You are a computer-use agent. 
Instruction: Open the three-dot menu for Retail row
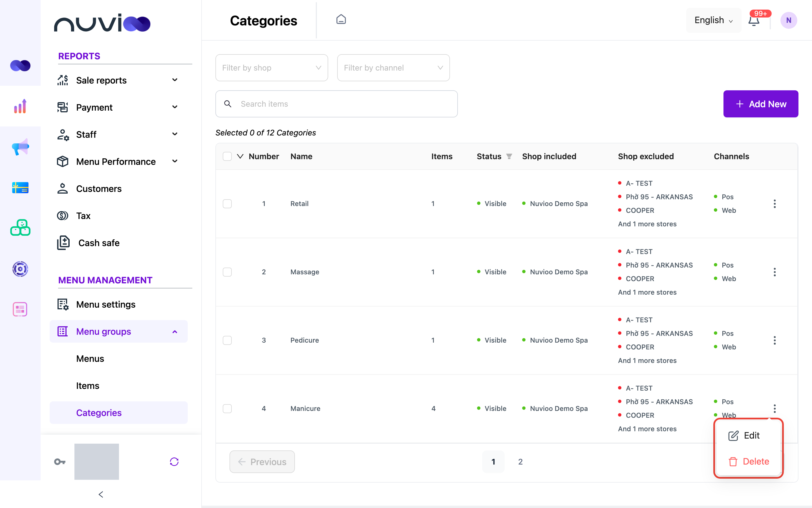click(775, 203)
